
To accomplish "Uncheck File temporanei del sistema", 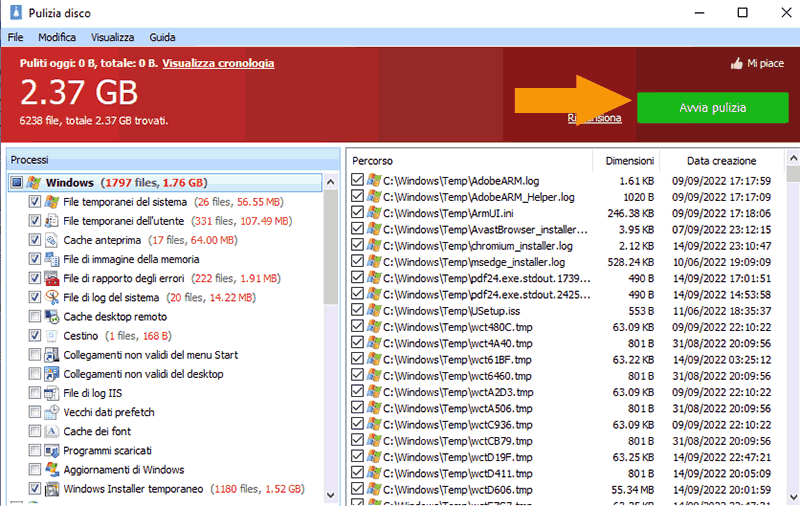I will (x=35, y=202).
